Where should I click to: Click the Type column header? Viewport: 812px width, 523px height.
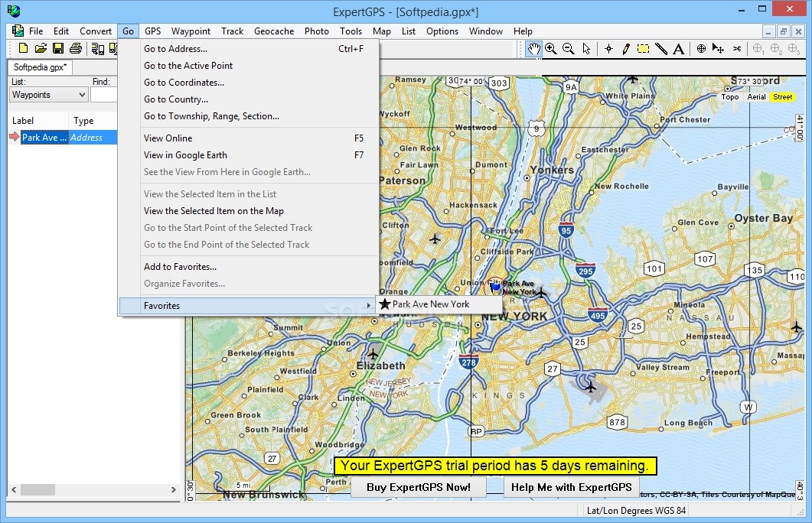93,121
